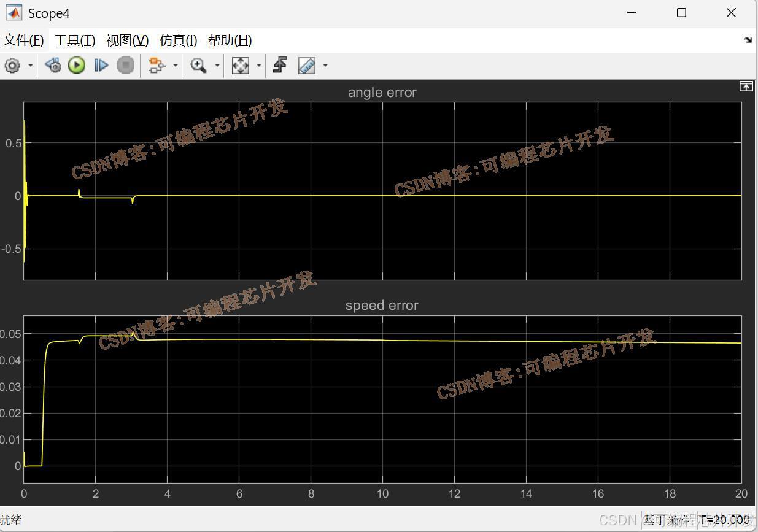Click the T=20.000 status readout
758x532 pixels.
coord(725,520)
